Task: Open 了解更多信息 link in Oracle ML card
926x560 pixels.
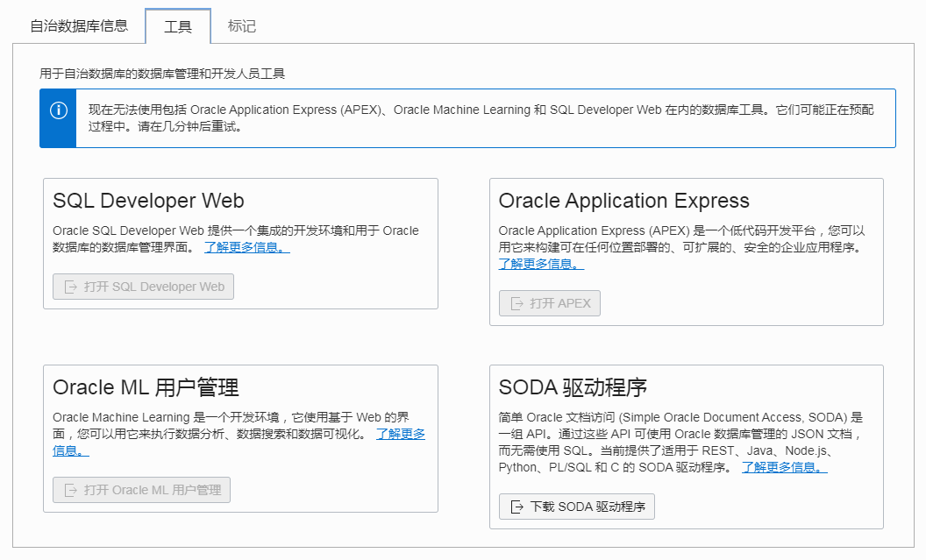Action: point(401,434)
